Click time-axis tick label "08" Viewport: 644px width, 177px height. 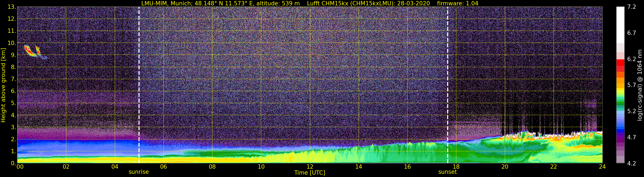point(212,167)
